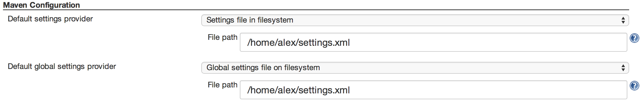Open the Default settings provider dropdown
This screenshot has width=644, height=110.
[x=415, y=20]
